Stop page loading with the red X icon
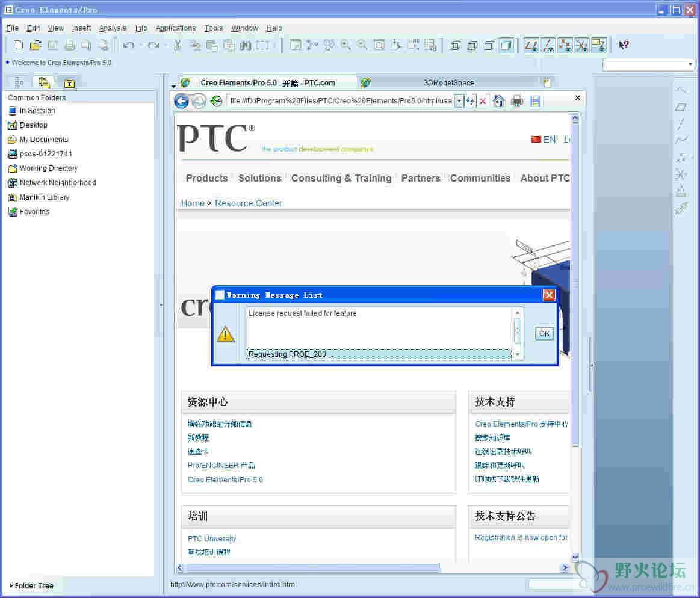 (483, 101)
